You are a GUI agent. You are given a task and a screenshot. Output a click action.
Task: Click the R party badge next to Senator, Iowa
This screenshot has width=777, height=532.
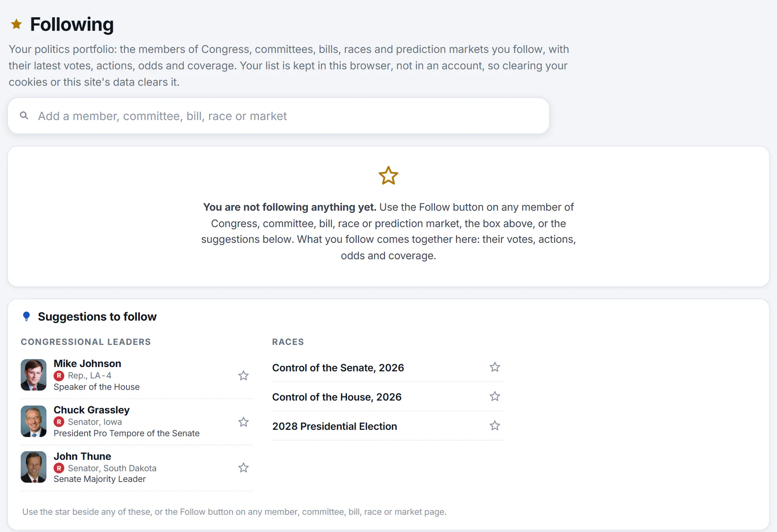tap(59, 422)
